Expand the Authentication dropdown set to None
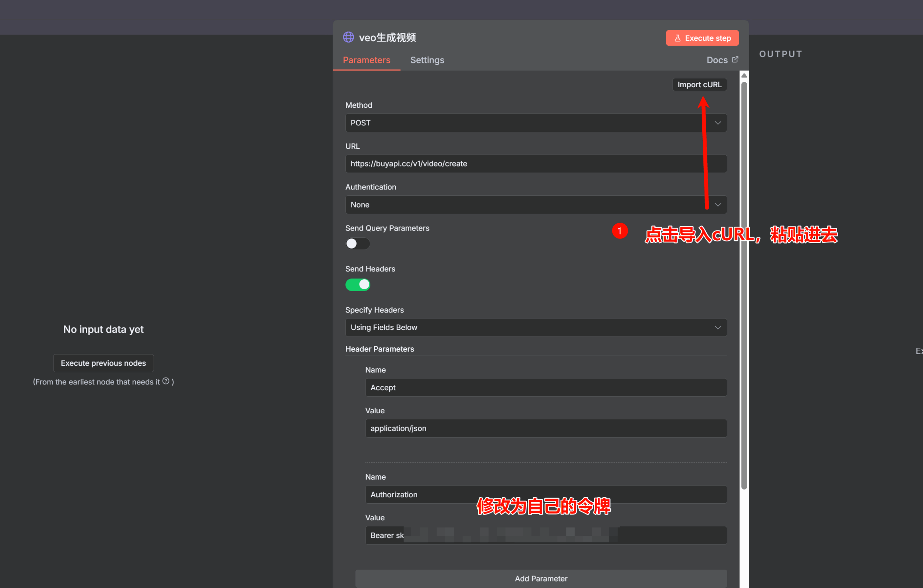Screen dimensions: 923x588 pos(535,205)
